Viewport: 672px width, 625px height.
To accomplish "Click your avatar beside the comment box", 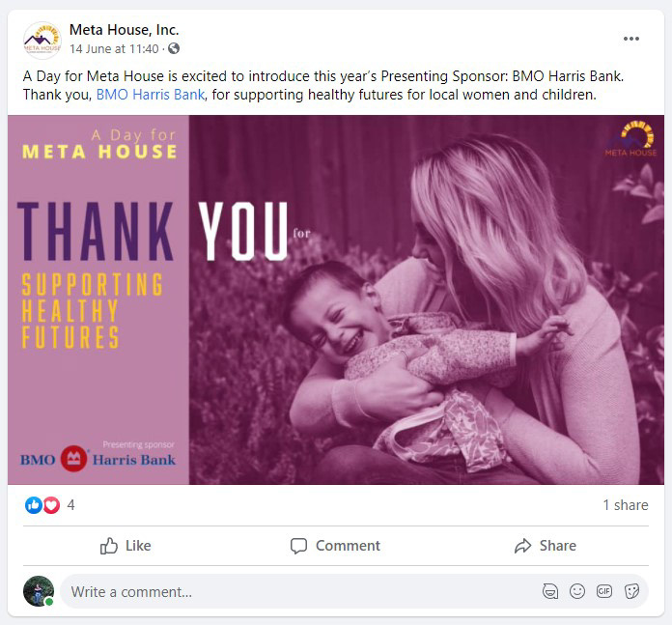I will pyautogui.click(x=39, y=591).
